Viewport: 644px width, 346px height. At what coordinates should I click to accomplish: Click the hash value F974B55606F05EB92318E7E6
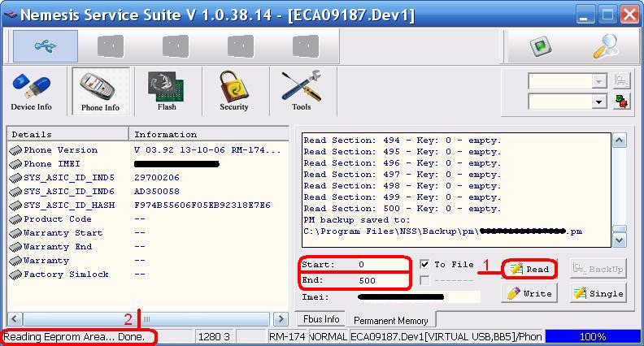pos(202,205)
